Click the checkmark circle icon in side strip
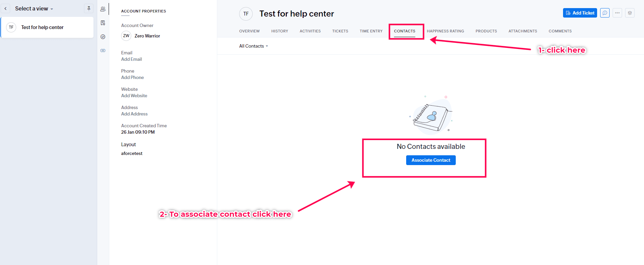The image size is (644, 265). click(103, 37)
